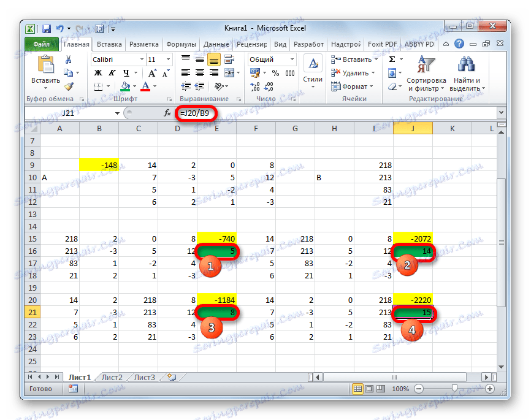
Task: Click Merge and Center icon
Action: [229, 73]
